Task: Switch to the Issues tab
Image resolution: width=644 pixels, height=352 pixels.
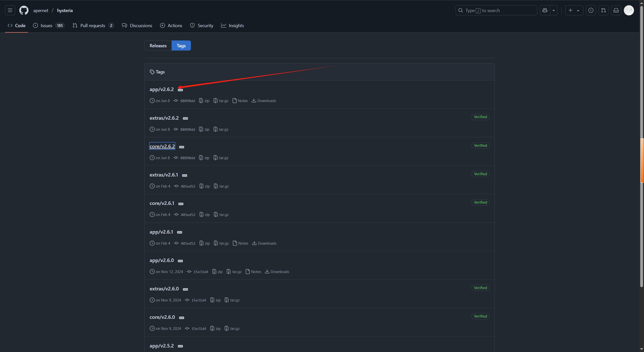Action: coord(49,25)
